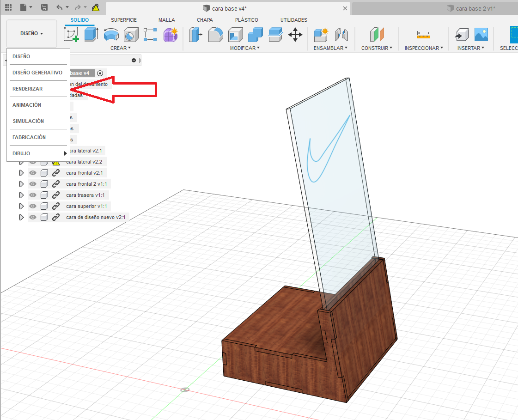Hide the cara trasera v1:1 component
Viewport: 518px width, 420px height.
(x=33, y=195)
